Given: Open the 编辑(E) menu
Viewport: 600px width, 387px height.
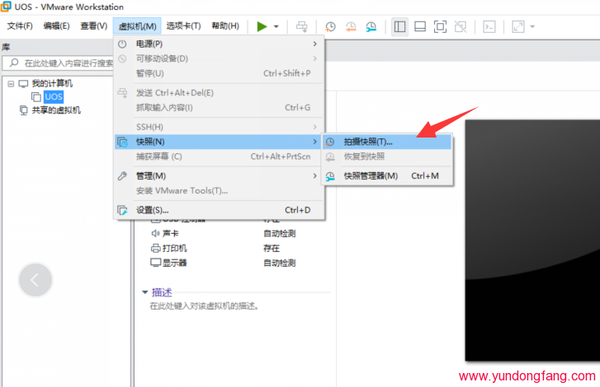Looking at the screenshot, I should 56,26.
